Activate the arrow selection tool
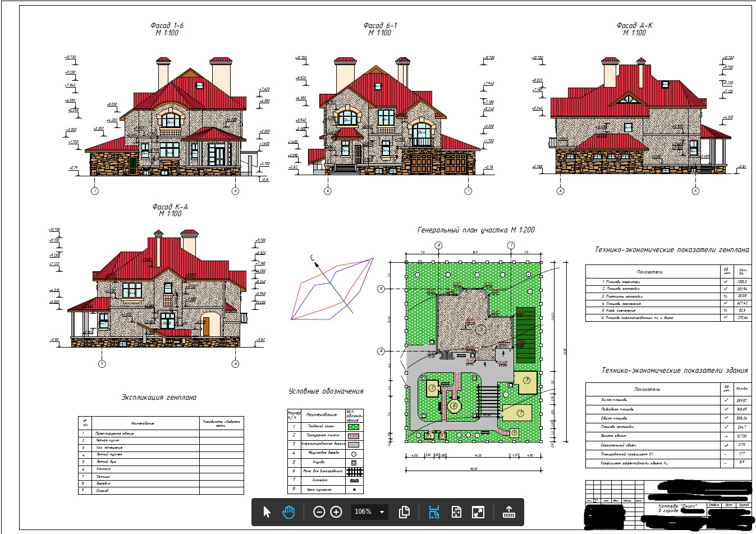756x534 pixels. coord(267,512)
